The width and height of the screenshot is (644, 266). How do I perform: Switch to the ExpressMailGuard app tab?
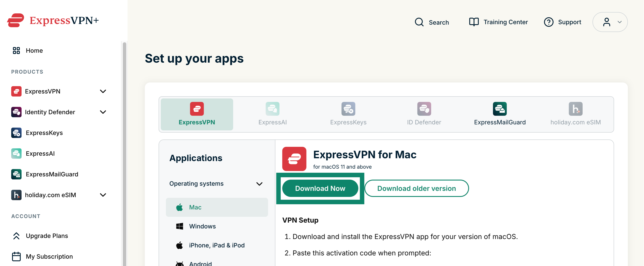point(500,114)
